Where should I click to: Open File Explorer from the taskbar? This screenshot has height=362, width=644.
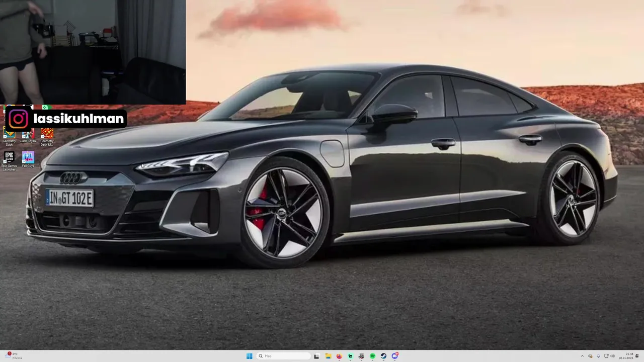[x=328, y=356]
